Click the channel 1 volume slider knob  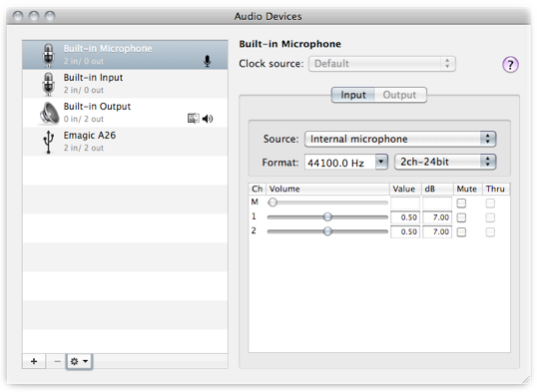tap(327, 216)
